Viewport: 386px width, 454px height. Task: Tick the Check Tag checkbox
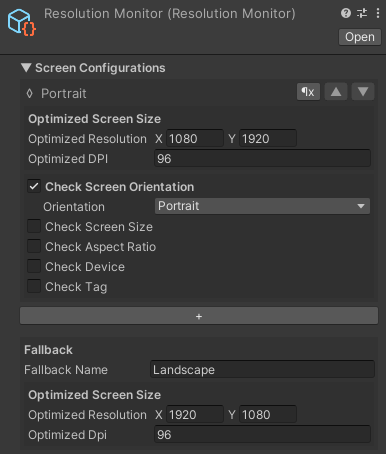pos(34,286)
